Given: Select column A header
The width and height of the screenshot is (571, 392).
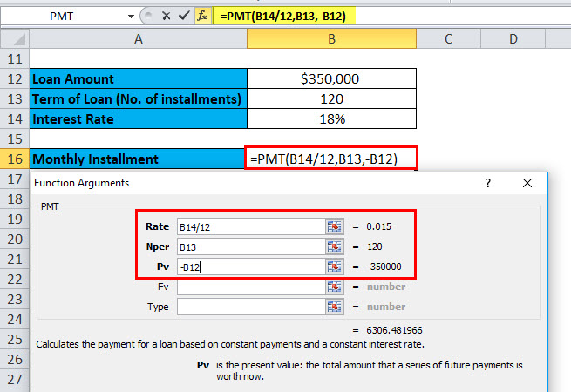Looking at the screenshot, I should tap(138, 39).
